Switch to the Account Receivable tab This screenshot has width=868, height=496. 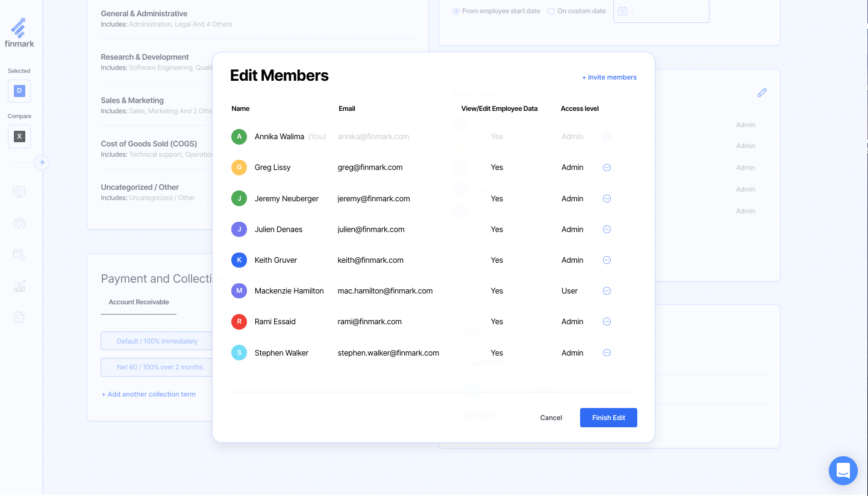point(139,302)
